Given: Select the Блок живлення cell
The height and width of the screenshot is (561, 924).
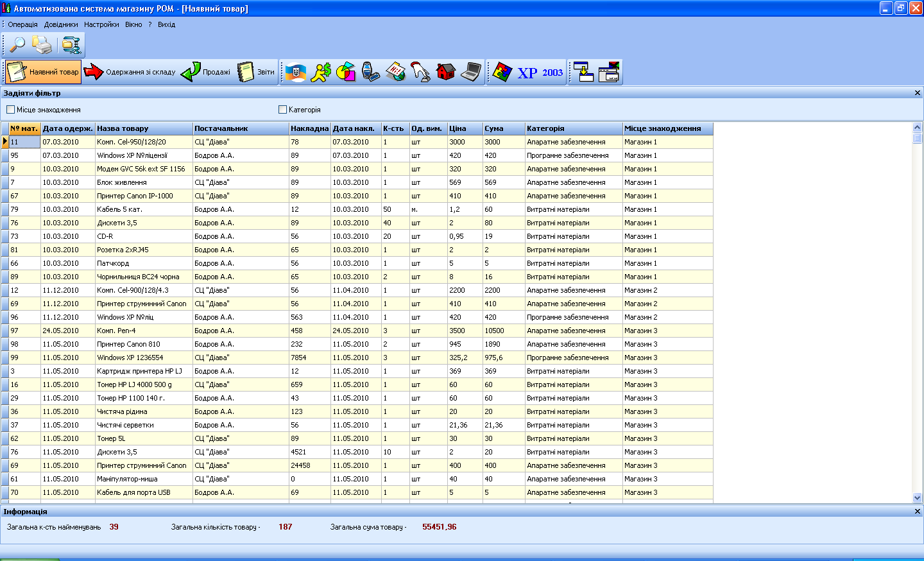Looking at the screenshot, I should point(144,182).
